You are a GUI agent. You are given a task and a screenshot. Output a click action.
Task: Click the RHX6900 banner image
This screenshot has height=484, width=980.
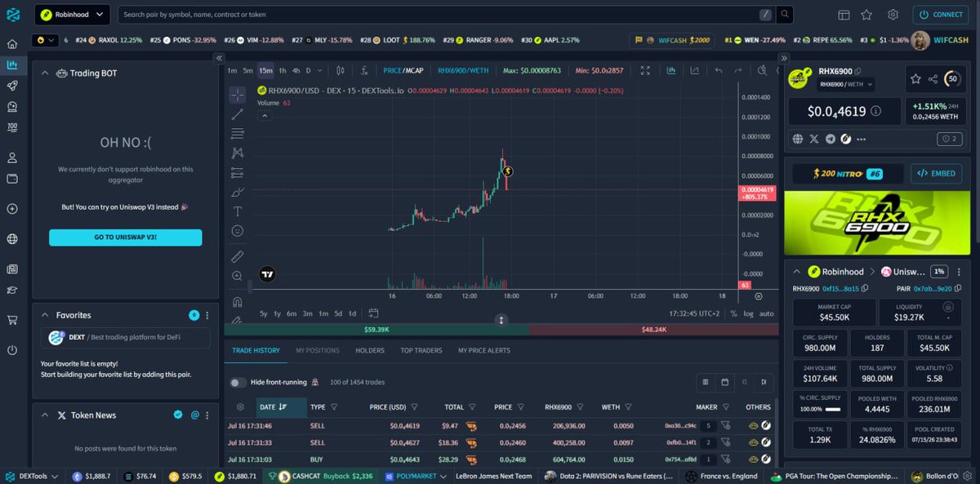click(x=877, y=223)
